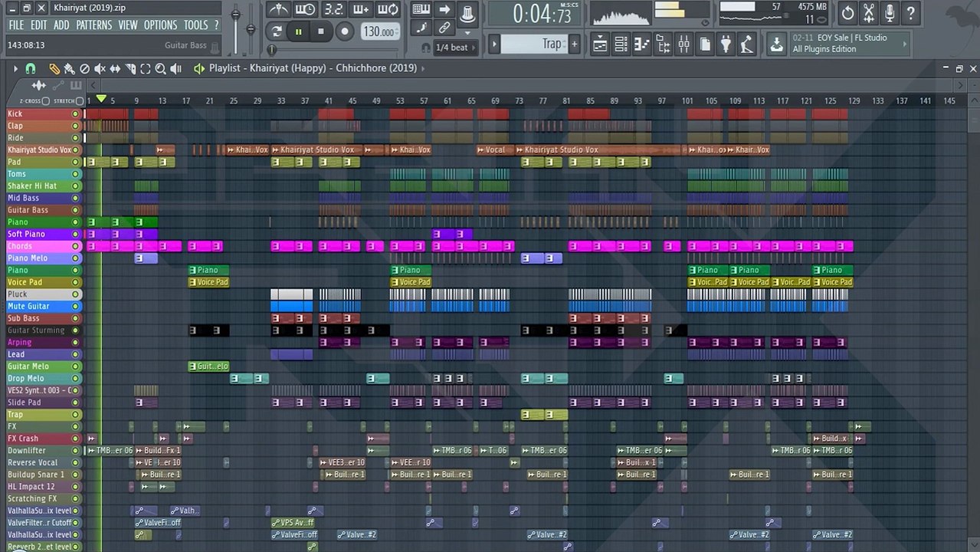Open the FILE menu
Screen dimensions: 980x552
coord(16,25)
